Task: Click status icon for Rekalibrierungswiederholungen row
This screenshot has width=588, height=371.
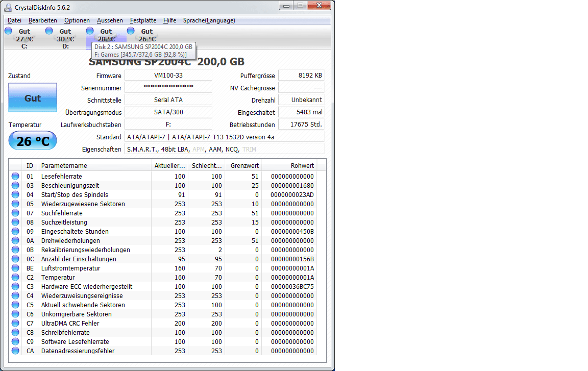Action: click(15, 250)
